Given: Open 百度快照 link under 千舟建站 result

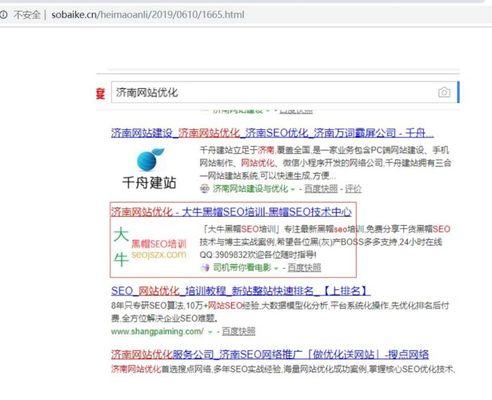Looking at the screenshot, I should click(321, 189).
